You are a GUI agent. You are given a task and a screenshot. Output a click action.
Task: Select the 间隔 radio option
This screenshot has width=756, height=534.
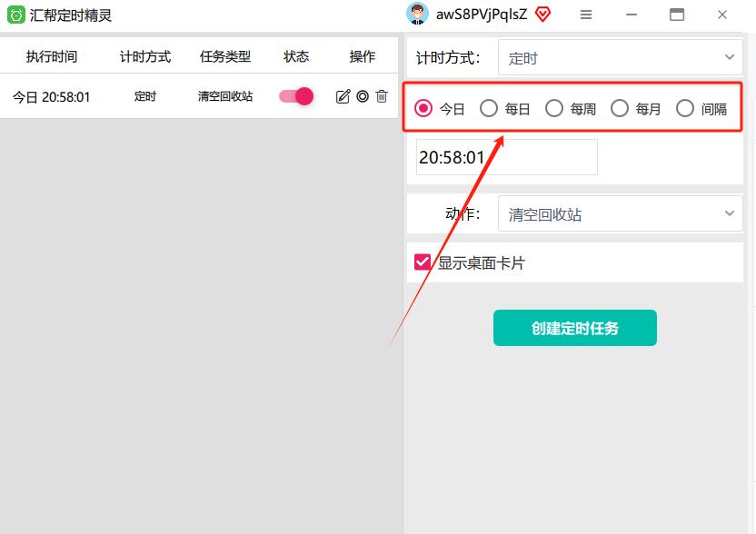coord(684,107)
